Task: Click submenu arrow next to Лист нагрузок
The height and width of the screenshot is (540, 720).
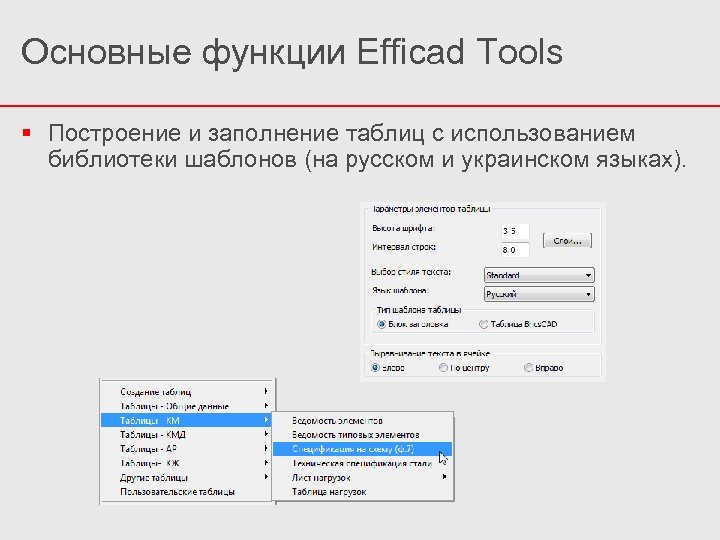Action: (444, 477)
